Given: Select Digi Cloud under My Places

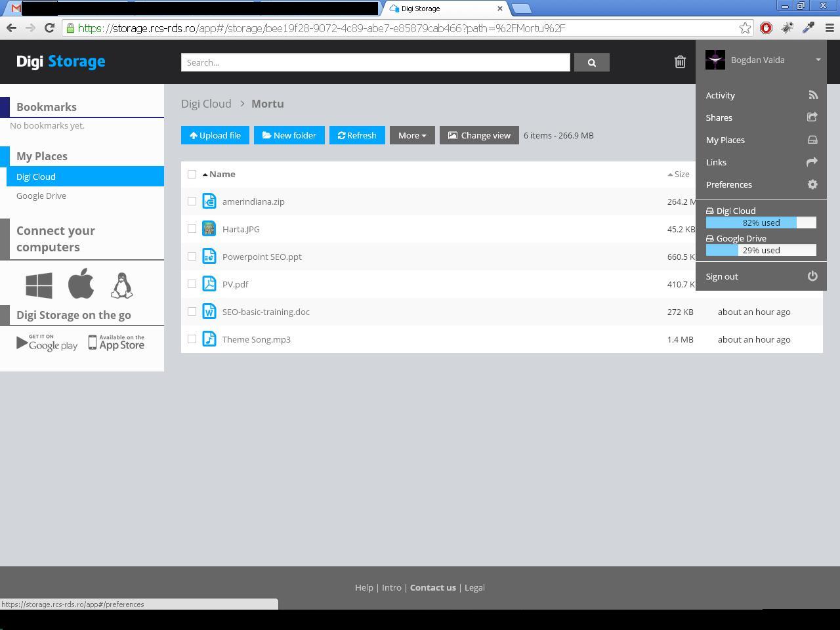Looking at the screenshot, I should [85, 177].
